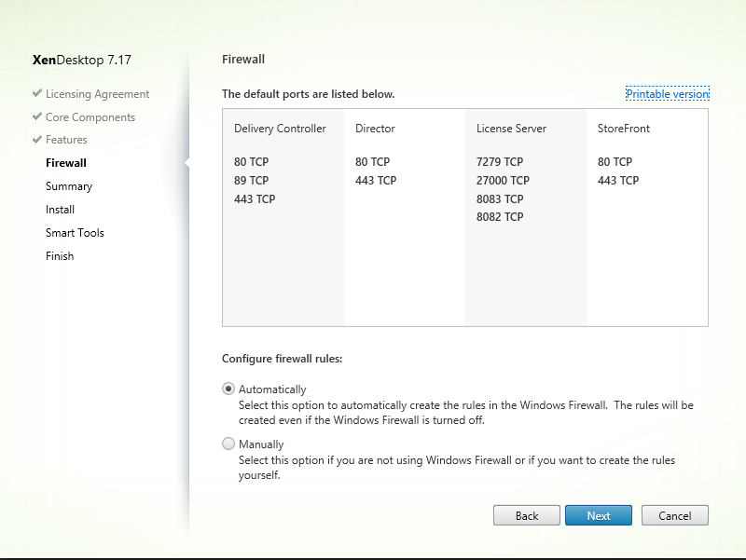The image size is (746, 560).
Task: Go back with the Back button
Action: pos(527,515)
